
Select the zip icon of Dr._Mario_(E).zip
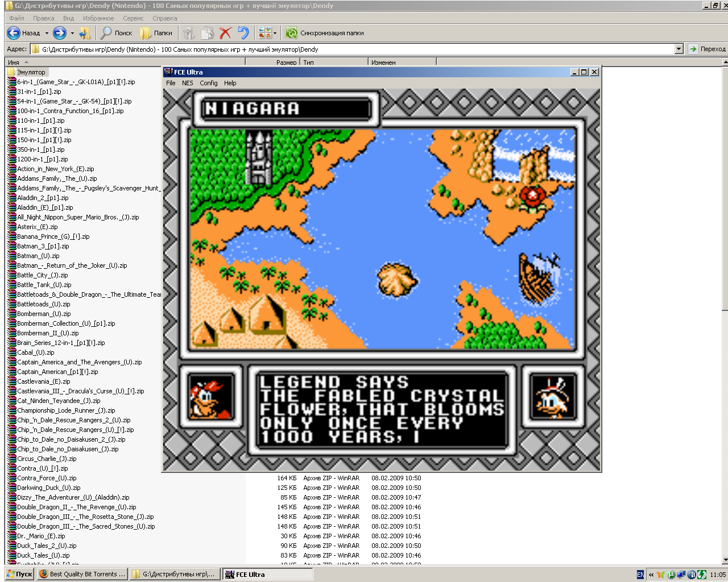pos(11,536)
